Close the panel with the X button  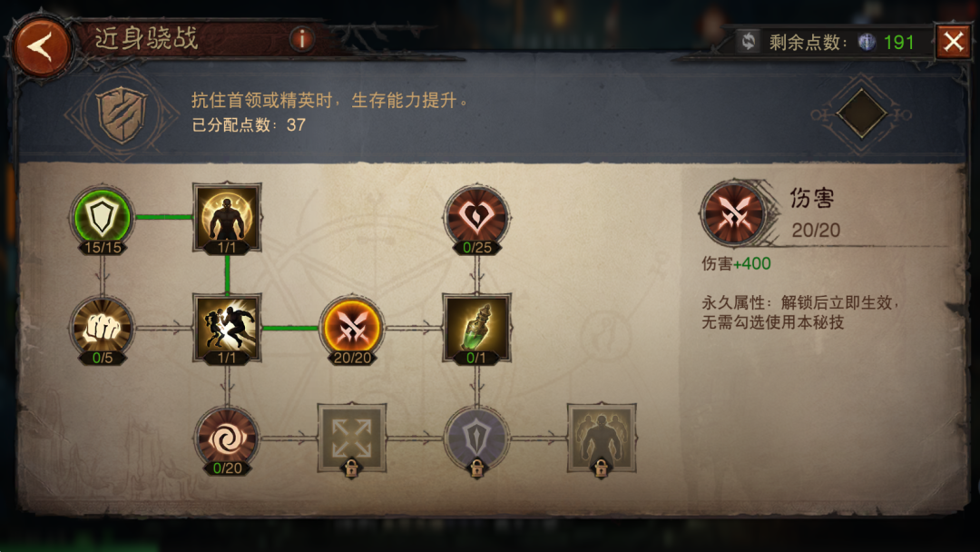[x=953, y=42]
